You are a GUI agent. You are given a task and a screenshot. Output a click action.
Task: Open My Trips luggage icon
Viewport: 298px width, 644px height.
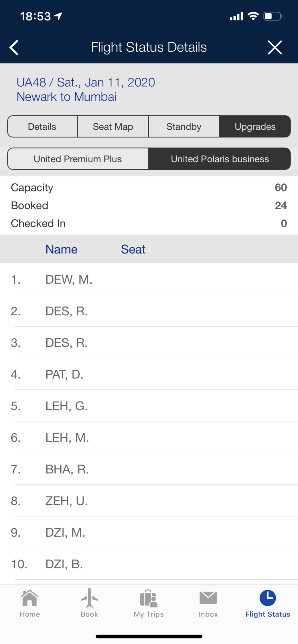click(149, 598)
